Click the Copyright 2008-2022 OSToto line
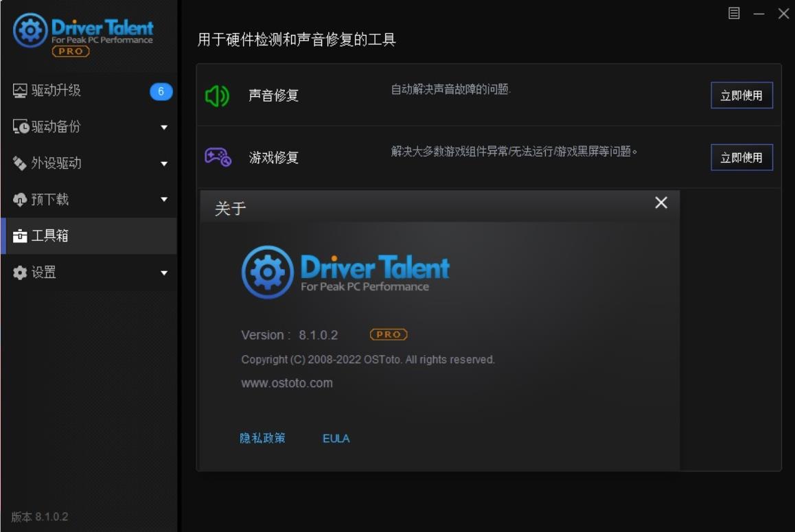 coord(367,360)
